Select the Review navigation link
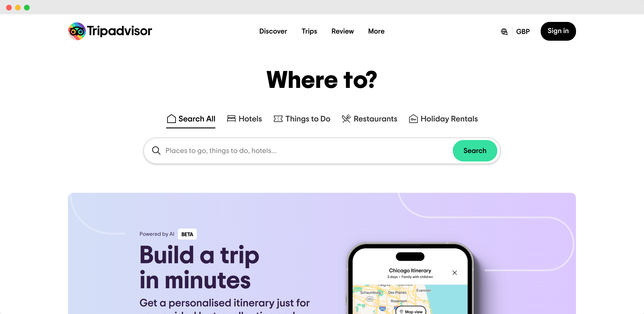 tap(343, 31)
